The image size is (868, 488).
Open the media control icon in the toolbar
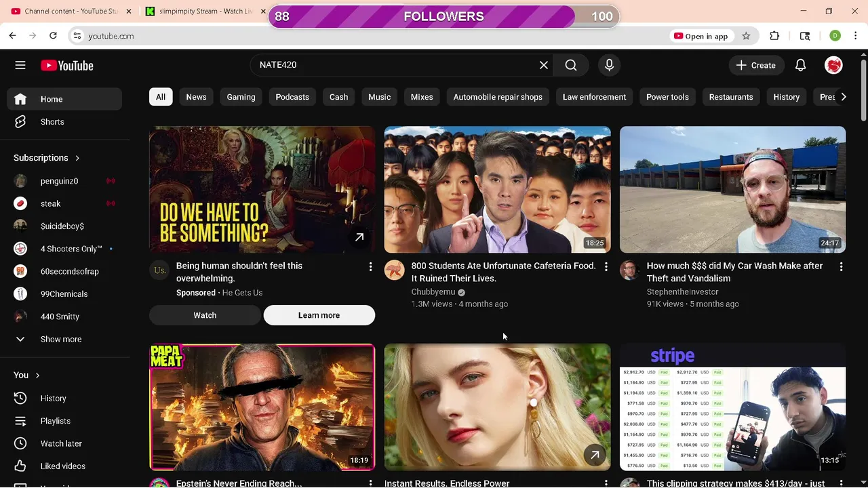click(x=805, y=36)
